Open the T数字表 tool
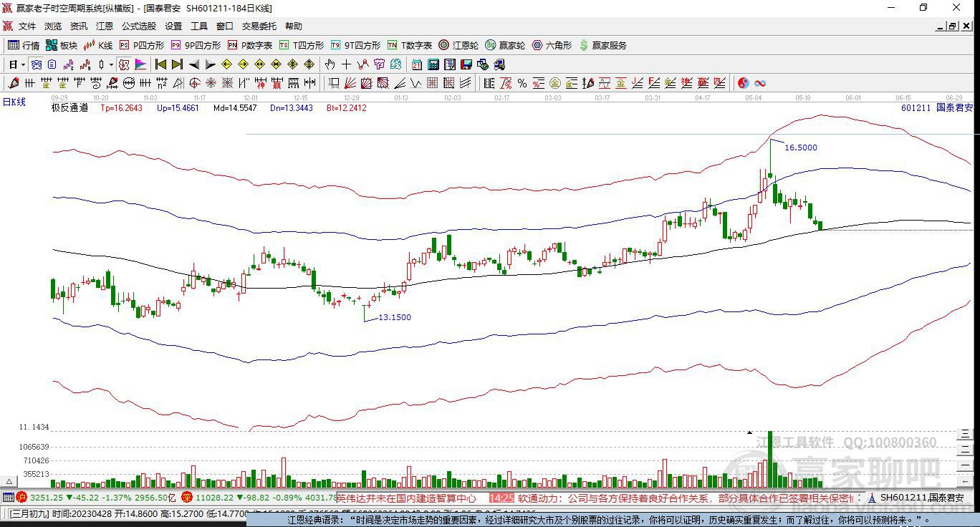This screenshot has height=527, width=980. pyautogui.click(x=410, y=45)
